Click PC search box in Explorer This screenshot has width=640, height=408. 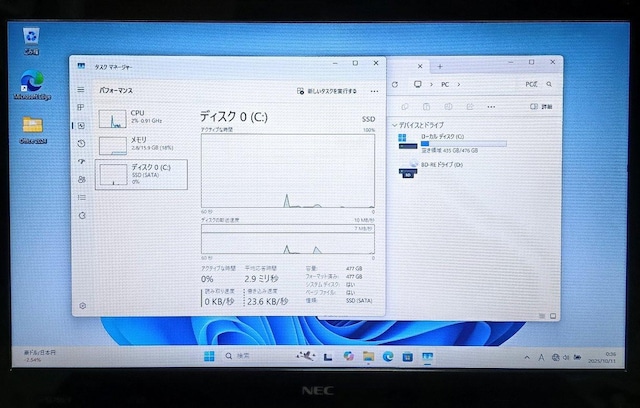(x=535, y=86)
